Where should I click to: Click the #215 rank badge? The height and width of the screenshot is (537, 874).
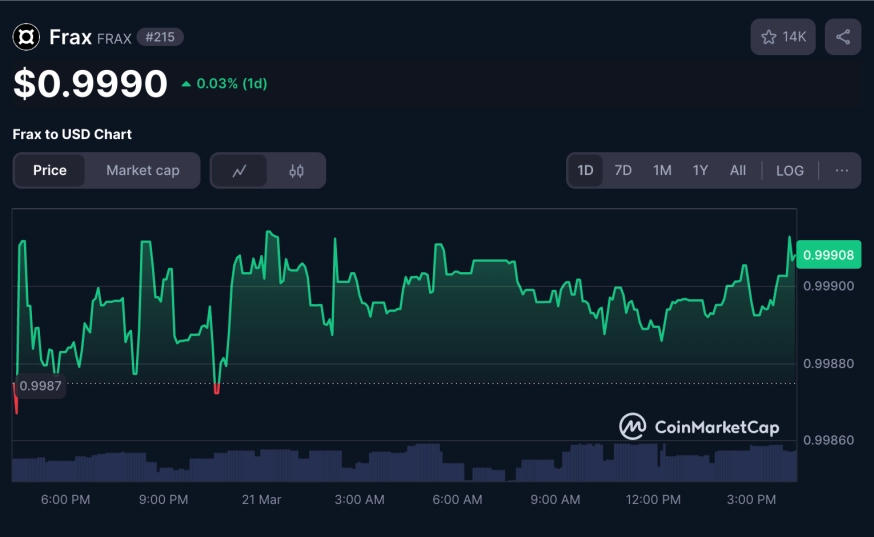tap(160, 37)
